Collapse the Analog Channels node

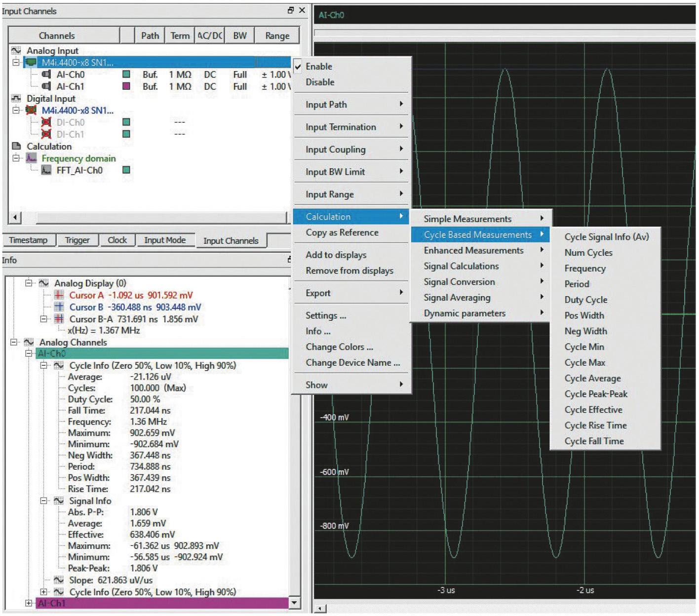tap(14, 342)
